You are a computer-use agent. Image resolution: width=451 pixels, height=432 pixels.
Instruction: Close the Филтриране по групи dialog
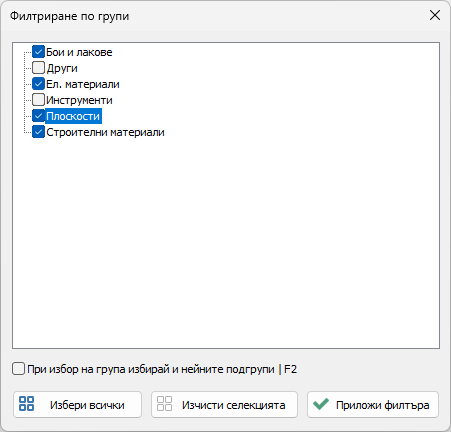pos(435,15)
